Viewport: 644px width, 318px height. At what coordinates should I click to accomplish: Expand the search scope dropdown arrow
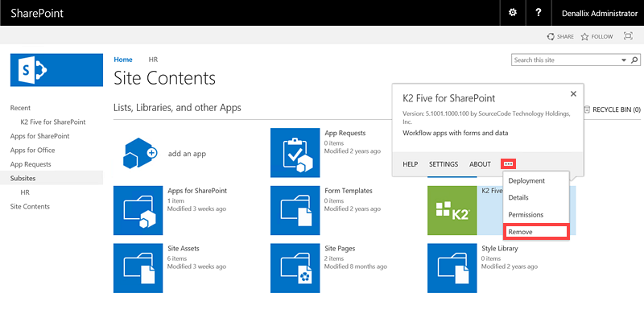coord(624,60)
